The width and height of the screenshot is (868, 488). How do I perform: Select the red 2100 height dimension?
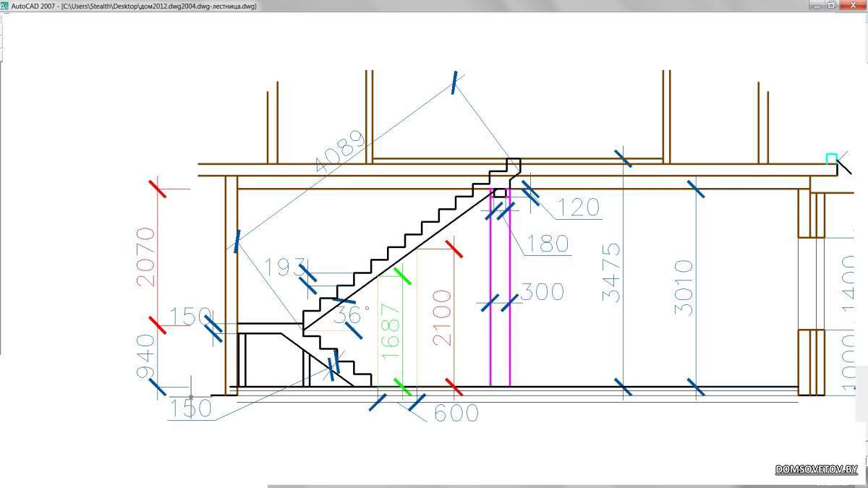(441, 318)
